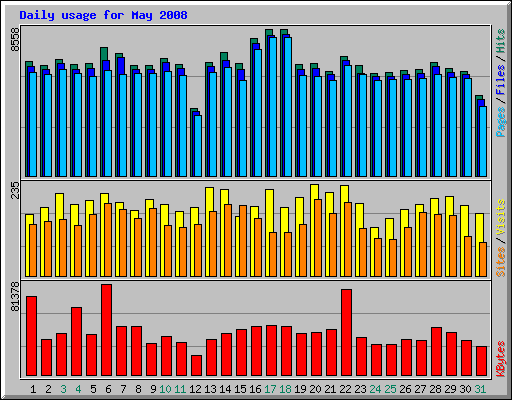
Task: Select green day 17 label
Action: point(270,389)
